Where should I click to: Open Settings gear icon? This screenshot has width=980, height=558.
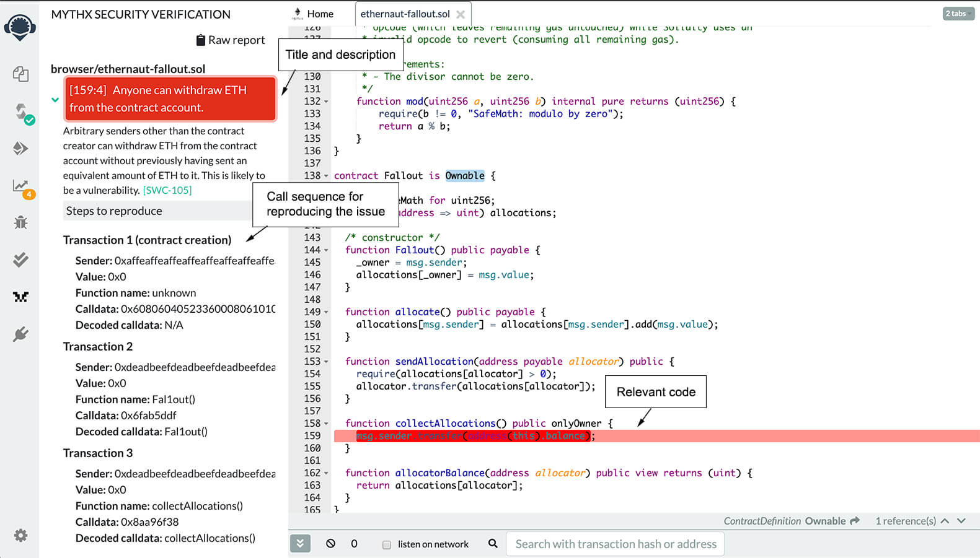point(20,535)
